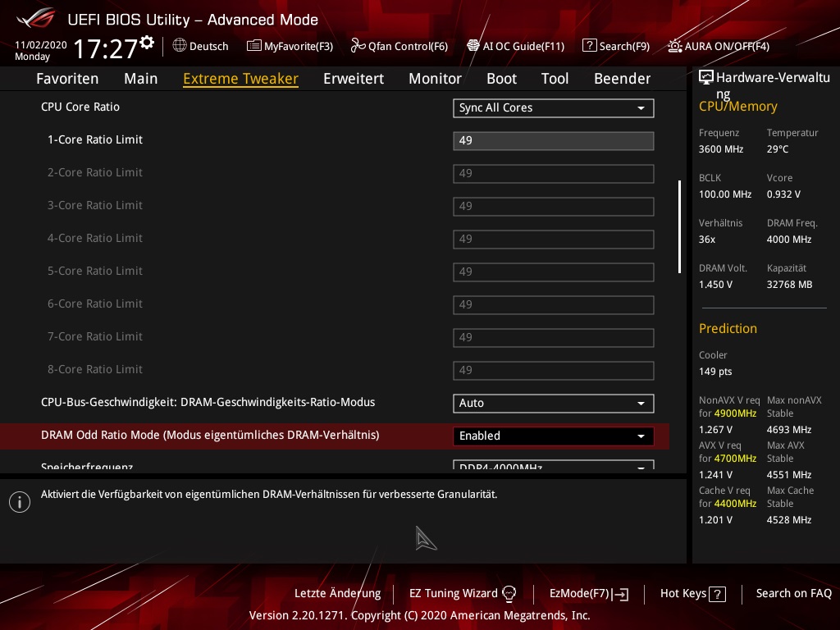Open the DRAM Odd Ratio Mode dropdown
Image resolution: width=840 pixels, height=630 pixels.
click(554, 436)
